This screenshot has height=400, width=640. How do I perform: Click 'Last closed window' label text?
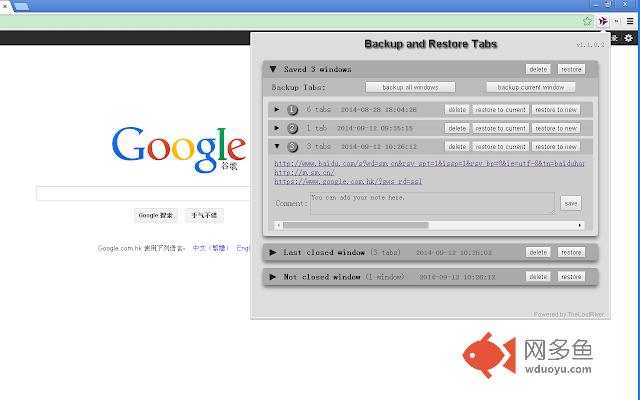pyautogui.click(x=324, y=253)
